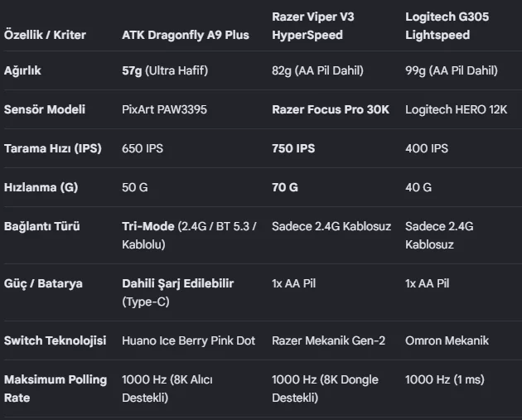Select the 57g (Ultra Hafif) weight cell

(x=165, y=70)
